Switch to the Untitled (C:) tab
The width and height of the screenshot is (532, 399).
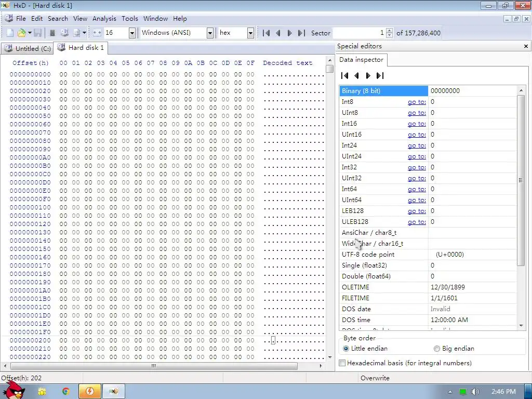tap(27, 48)
